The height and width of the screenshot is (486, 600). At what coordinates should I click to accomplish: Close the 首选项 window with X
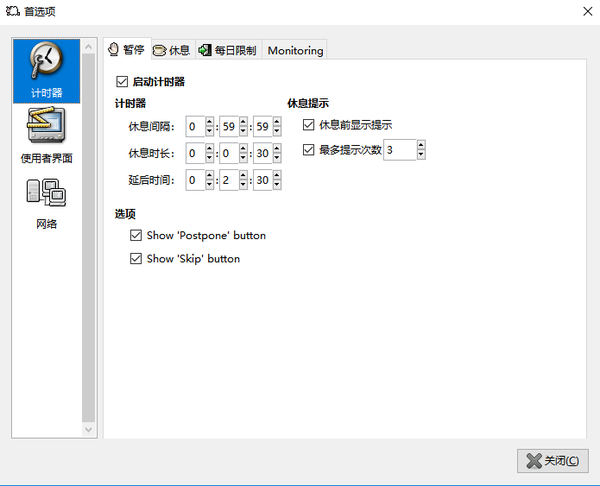point(588,11)
